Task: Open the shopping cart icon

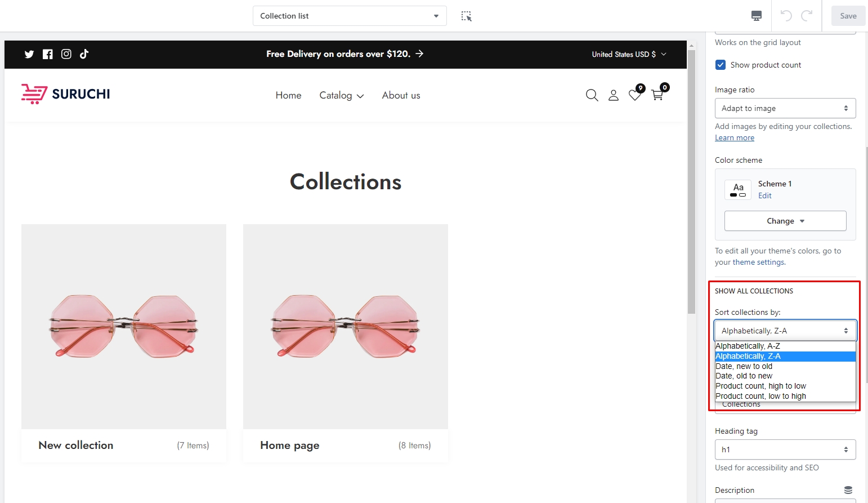Action: (657, 95)
